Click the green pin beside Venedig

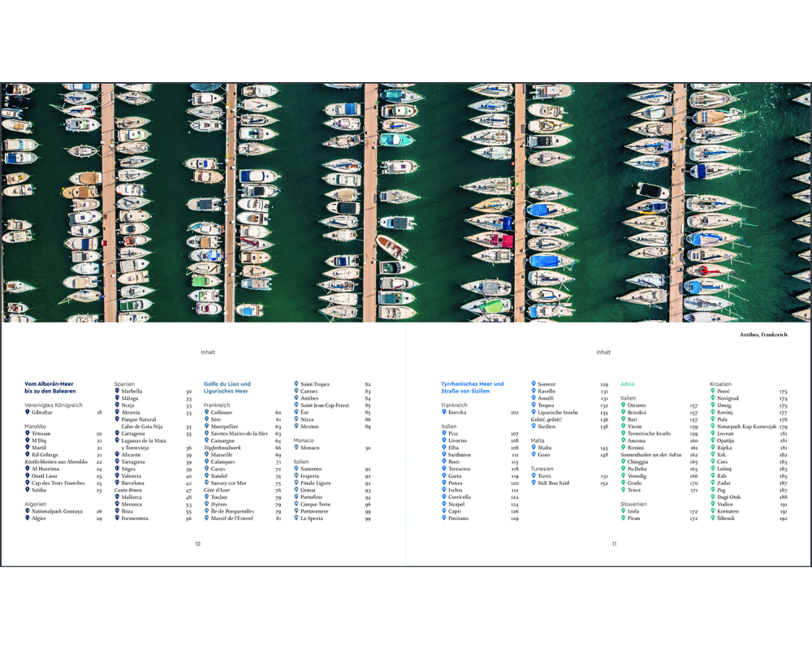point(623,475)
